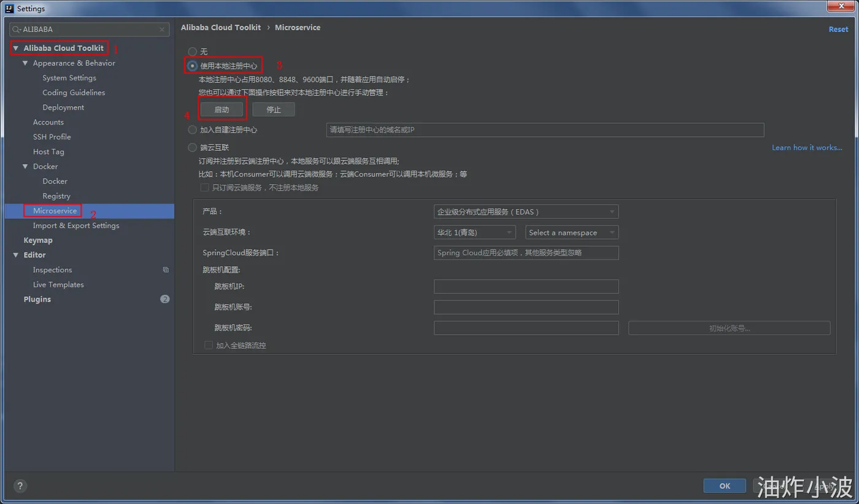Click the Reset link
This screenshot has width=859, height=504.
[839, 29]
